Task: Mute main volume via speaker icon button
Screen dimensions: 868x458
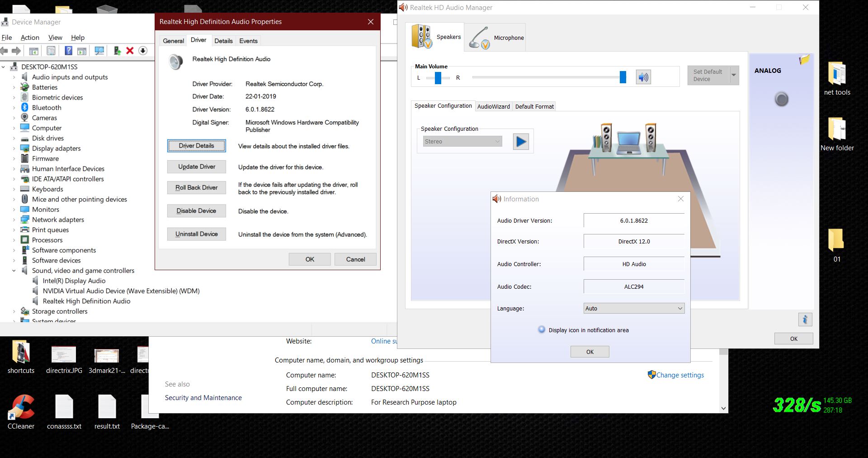Action: [643, 77]
